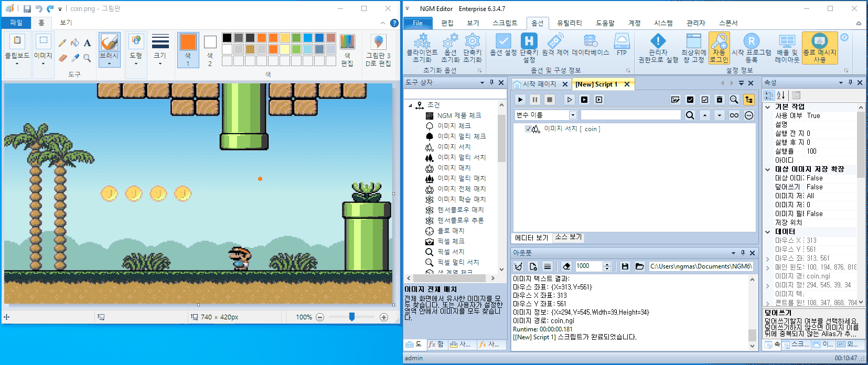
Task: Pause script execution in editor toolbar
Action: [535, 100]
